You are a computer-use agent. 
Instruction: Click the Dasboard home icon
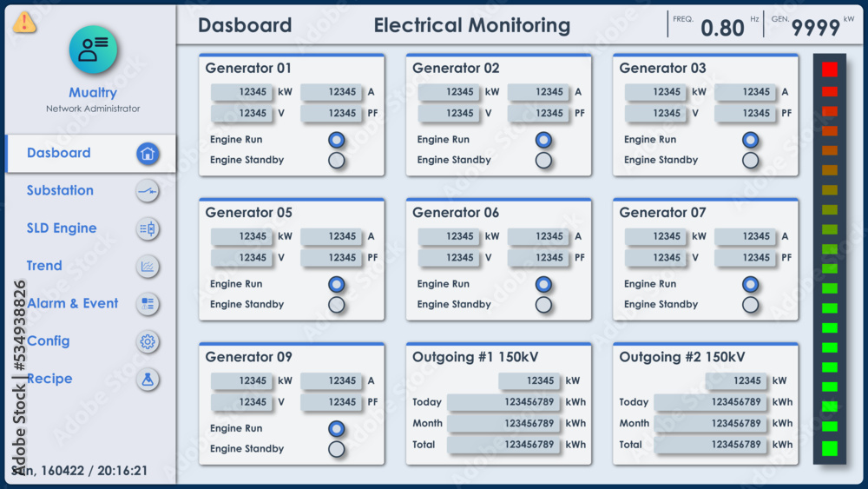[148, 154]
